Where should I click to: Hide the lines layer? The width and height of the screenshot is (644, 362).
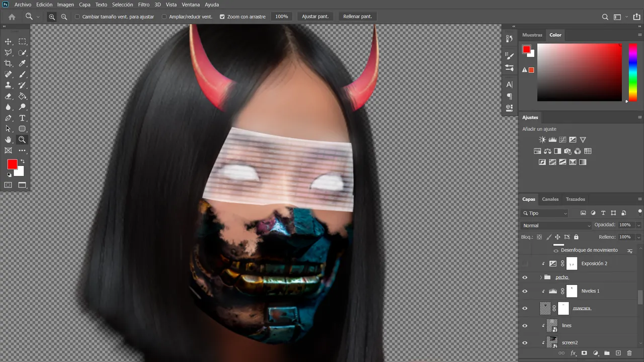(x=525, y=326)
